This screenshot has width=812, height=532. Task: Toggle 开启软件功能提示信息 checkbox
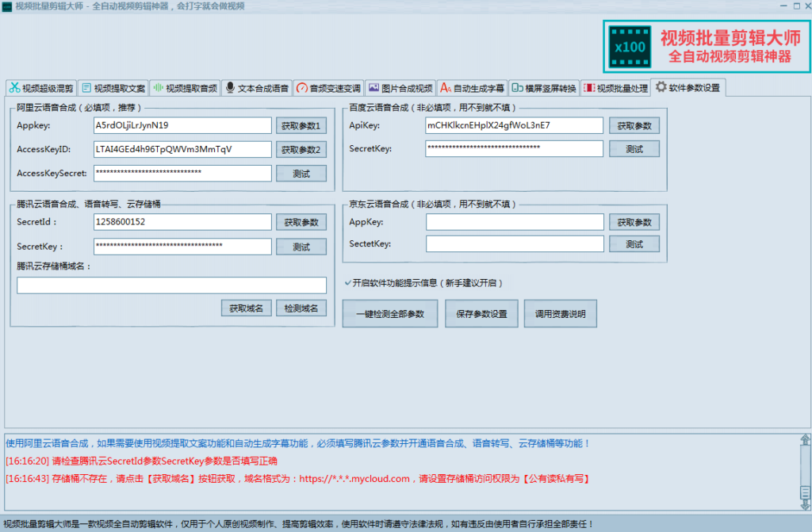coord(350,283)
